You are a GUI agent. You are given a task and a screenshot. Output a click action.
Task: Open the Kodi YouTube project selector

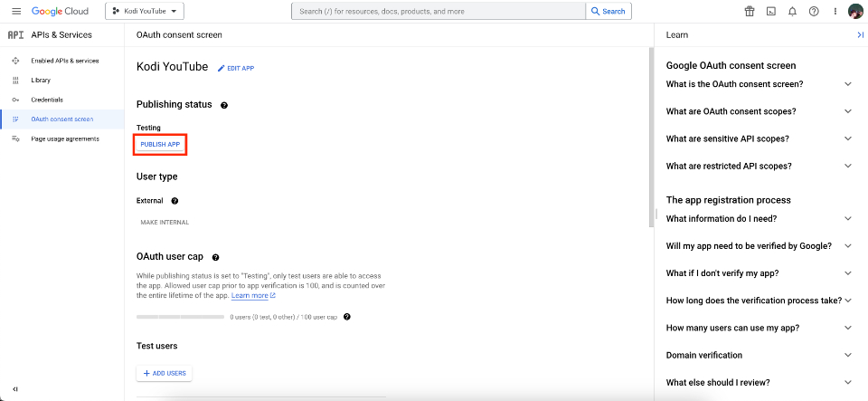pos(145,11)
